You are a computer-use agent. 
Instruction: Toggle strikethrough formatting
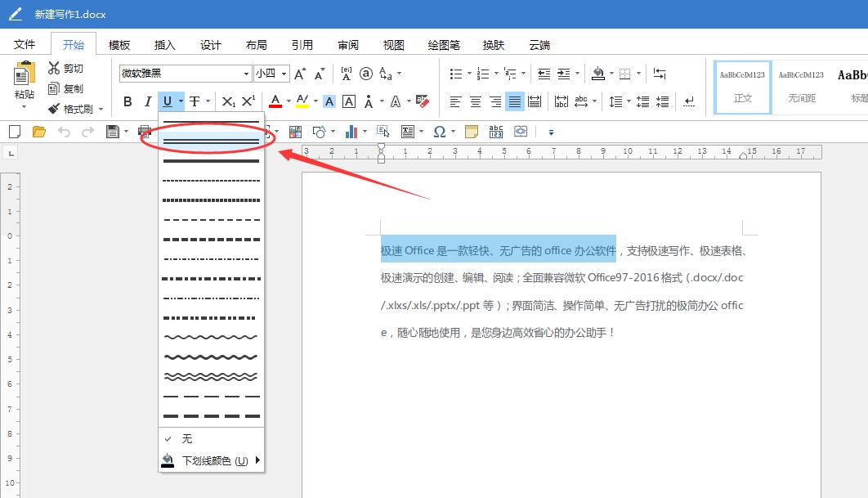coord(195,101)
